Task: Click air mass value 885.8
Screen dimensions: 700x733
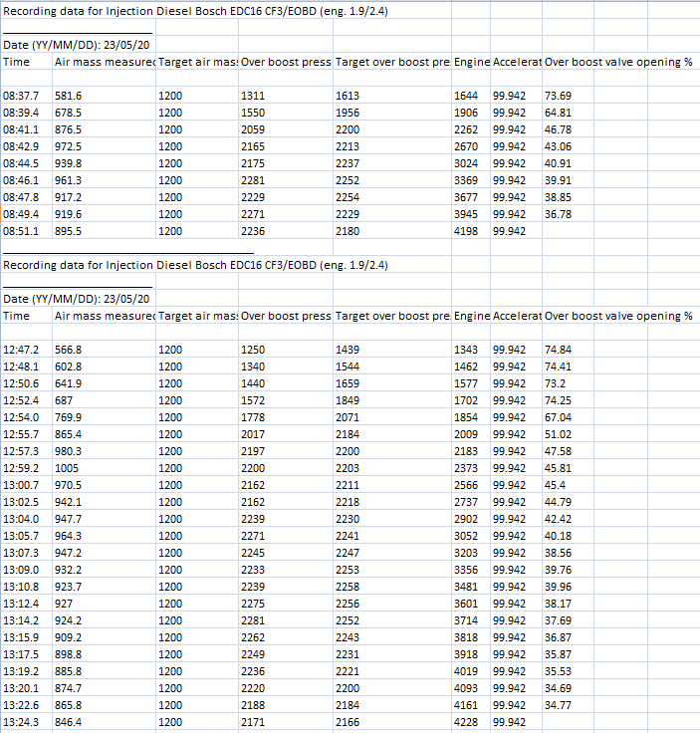Action: [69, 671]
